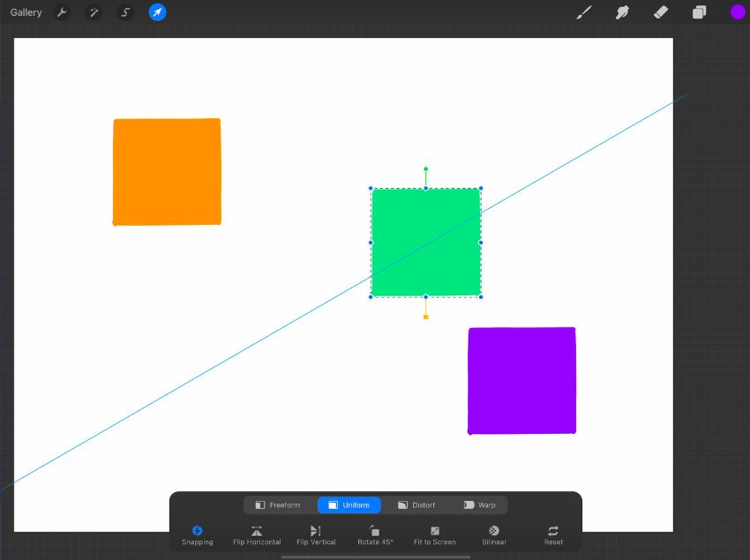Fit selection to screen

point(435,535)
